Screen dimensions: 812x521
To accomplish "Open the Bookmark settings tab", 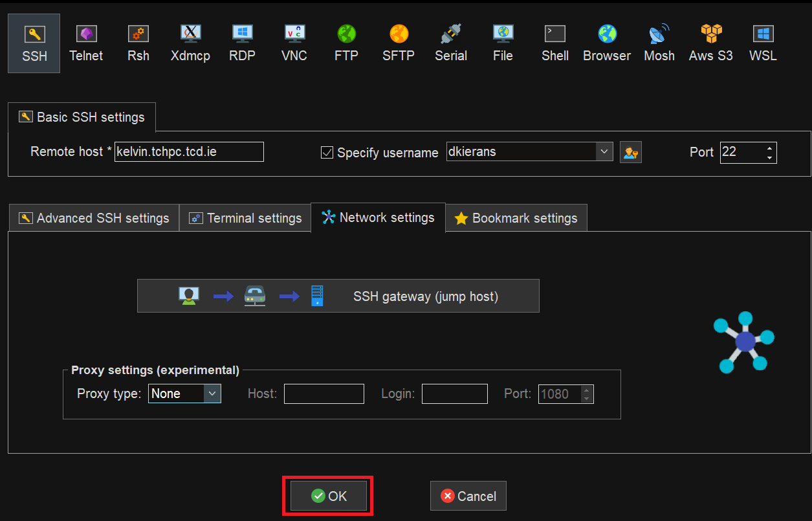I will pos(516,217).
